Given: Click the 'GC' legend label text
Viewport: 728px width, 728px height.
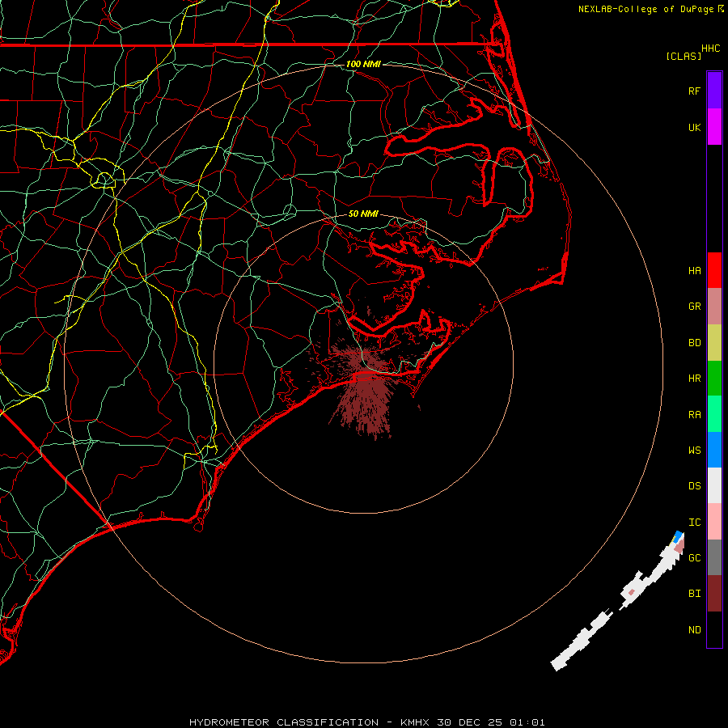Looking at the screenshot, I should [694, 557].
